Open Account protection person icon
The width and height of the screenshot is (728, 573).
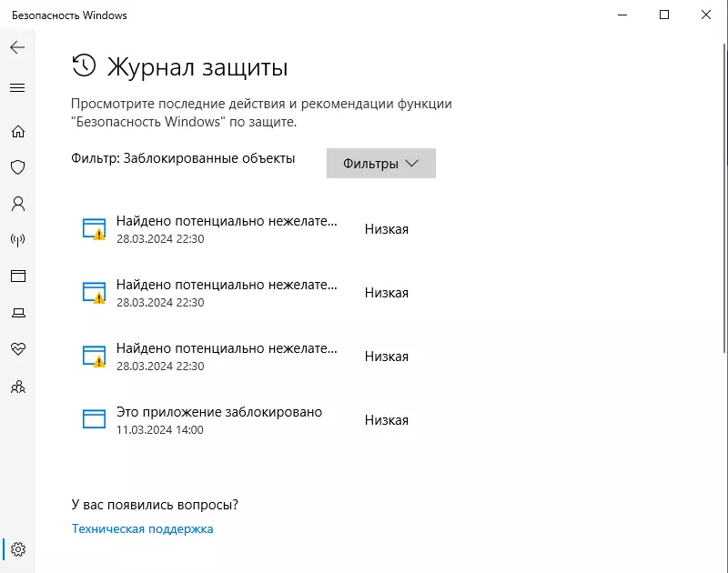pyautogui.click(x=18, y=204)
